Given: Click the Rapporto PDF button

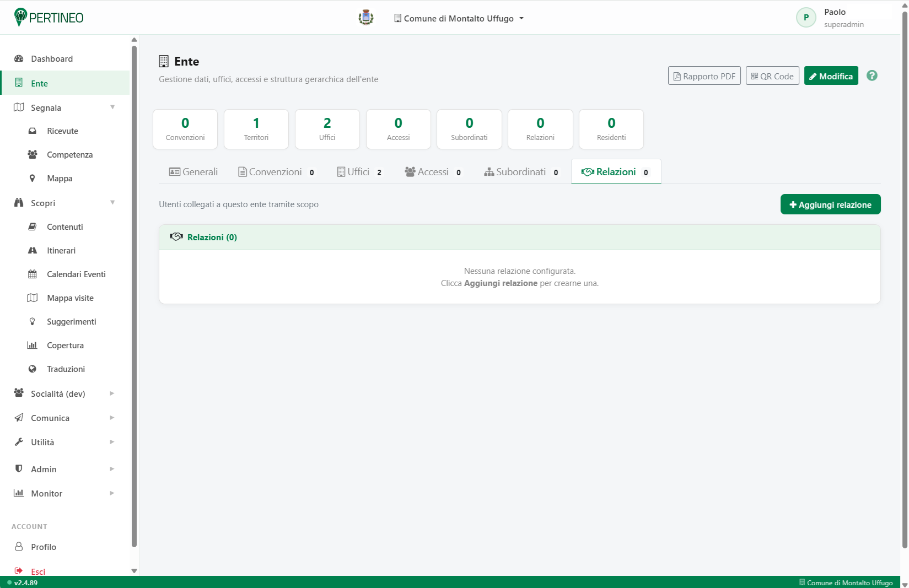Looking at the screenshot, I should (x=704, y=76).
